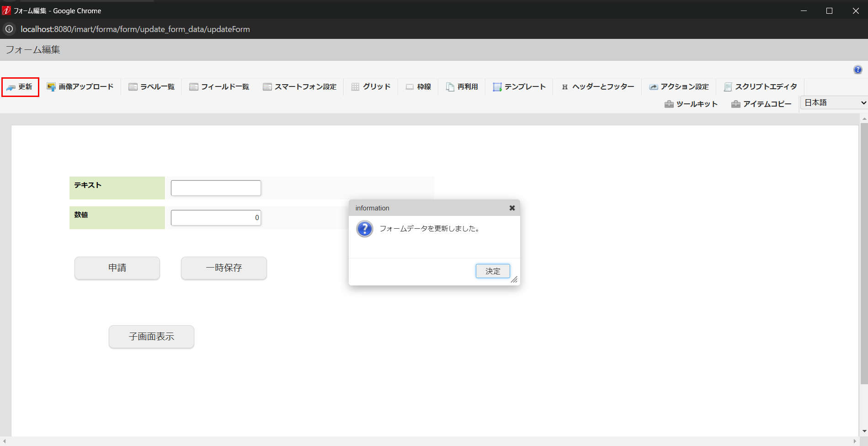
Task: Open the フィールド一覧 field list
Action: point(219,86)
